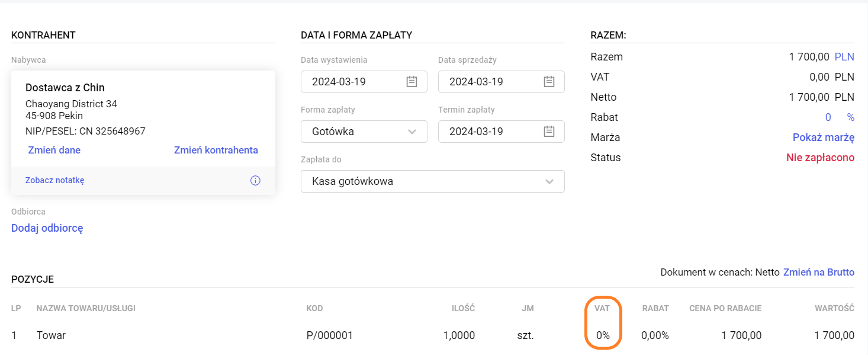Click the Nie zapłacono status
Image resolution: width=868 pixels, height=355 pixels.
coord(820,158)
